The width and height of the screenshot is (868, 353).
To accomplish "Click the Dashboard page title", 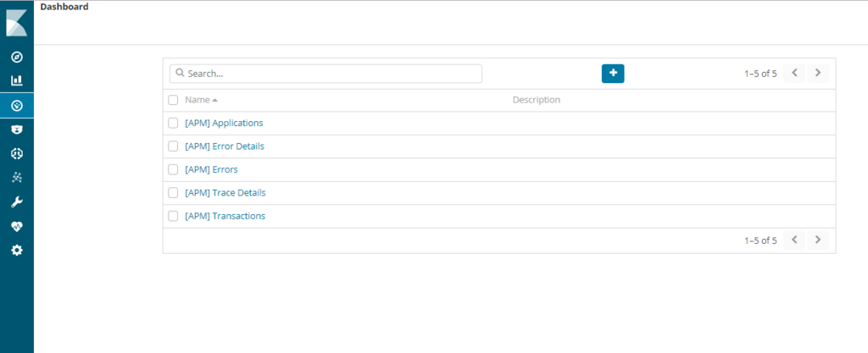I will (x=64, y=7).
